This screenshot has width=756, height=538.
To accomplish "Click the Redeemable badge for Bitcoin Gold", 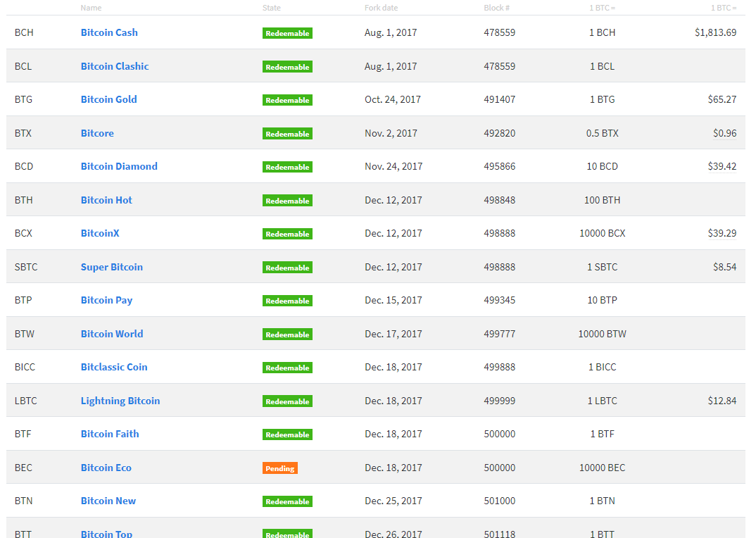I will pyautogui.click(x=287, y=100).
